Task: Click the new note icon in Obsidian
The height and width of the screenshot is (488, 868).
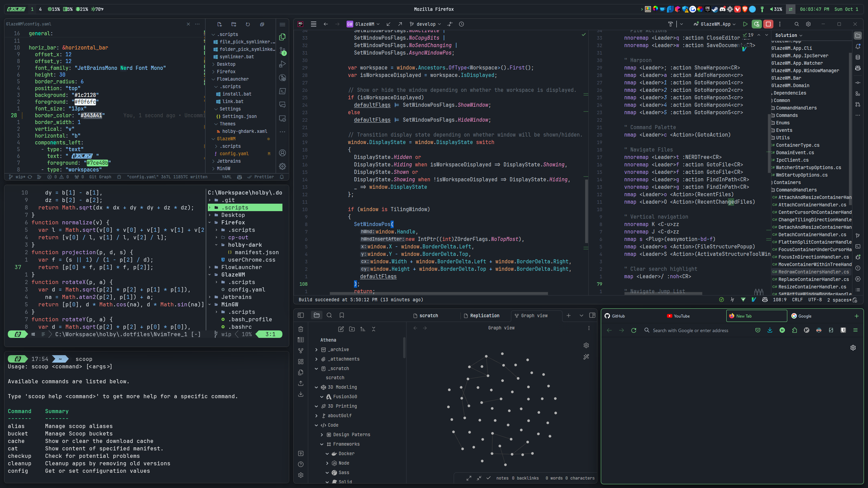Action: 341,329
